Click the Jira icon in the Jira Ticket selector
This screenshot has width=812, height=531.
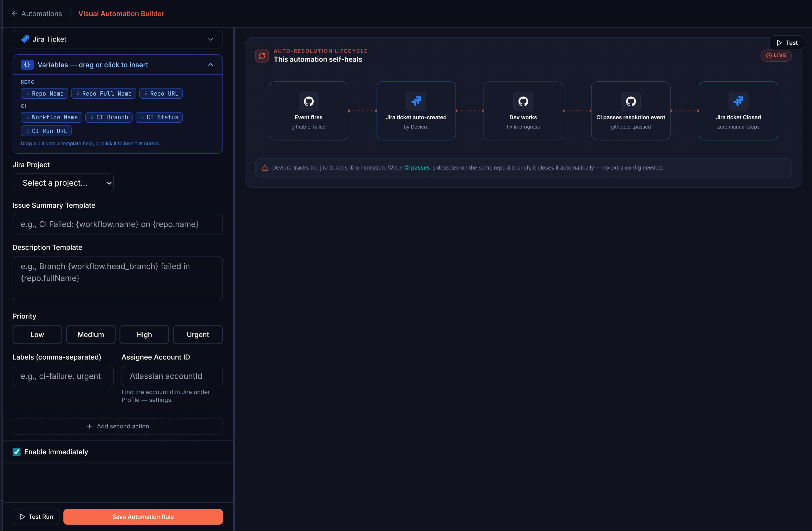[25, 39]
